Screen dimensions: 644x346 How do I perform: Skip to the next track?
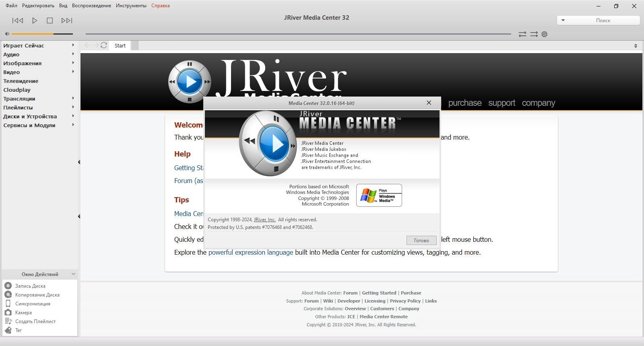pyautogui.click(x=67, y=21)
